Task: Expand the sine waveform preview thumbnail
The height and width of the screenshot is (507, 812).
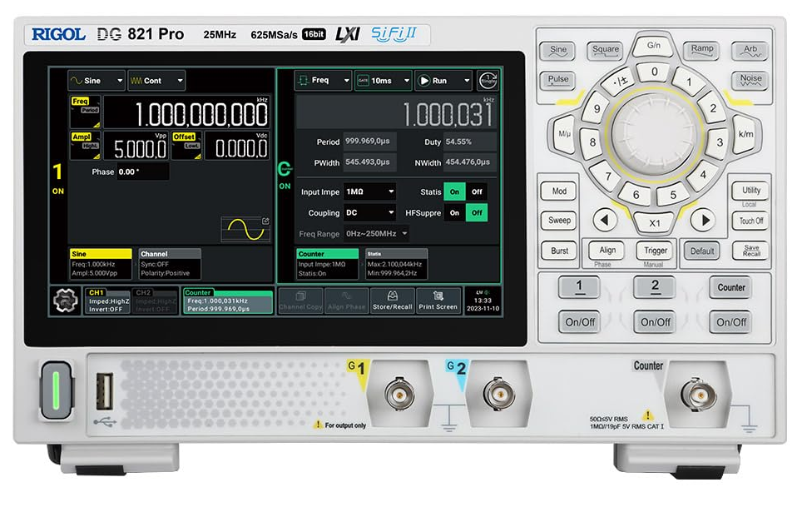Action: (x=245, y=229)
